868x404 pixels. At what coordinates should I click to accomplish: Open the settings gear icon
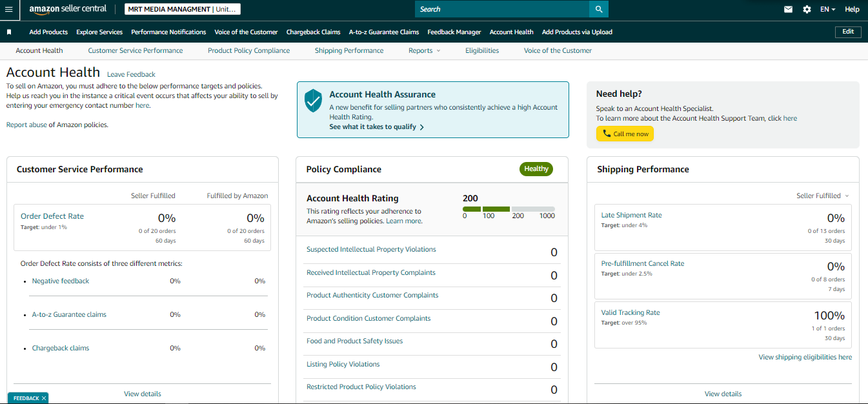click(x=807, y=10)
